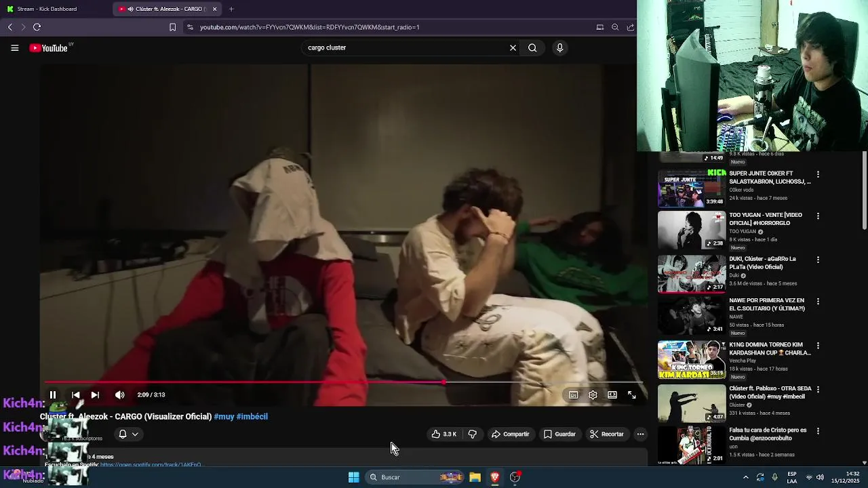
Task: Open DUKI, Clúster aGaRRo La PLaTa thumbnail
Action: point(692,274)
